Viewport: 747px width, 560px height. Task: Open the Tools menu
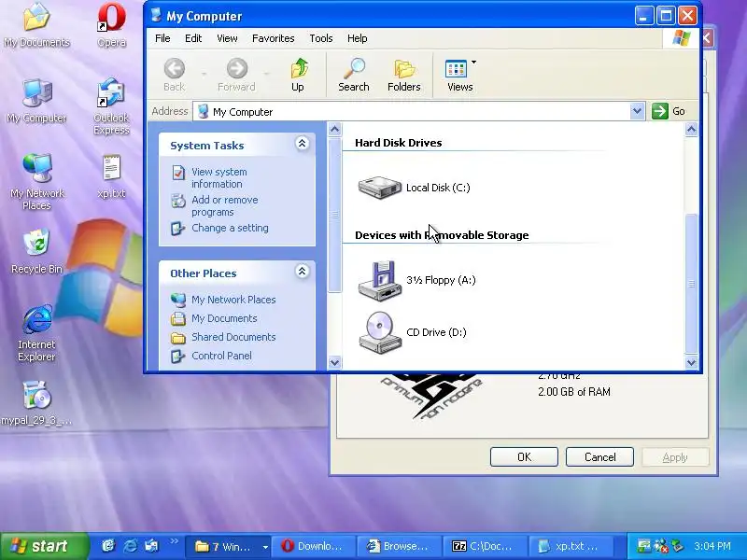point(321,38)
